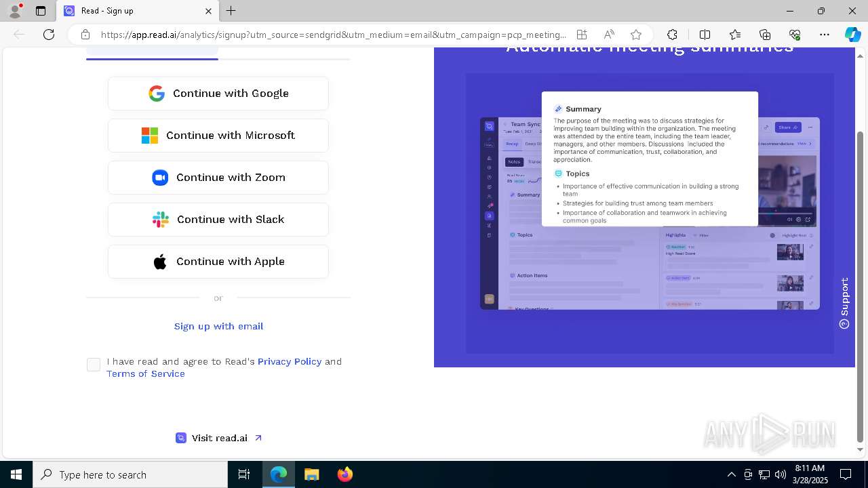
Task: Continue with Microsoft sign-up button
Action: coord(218,136)
